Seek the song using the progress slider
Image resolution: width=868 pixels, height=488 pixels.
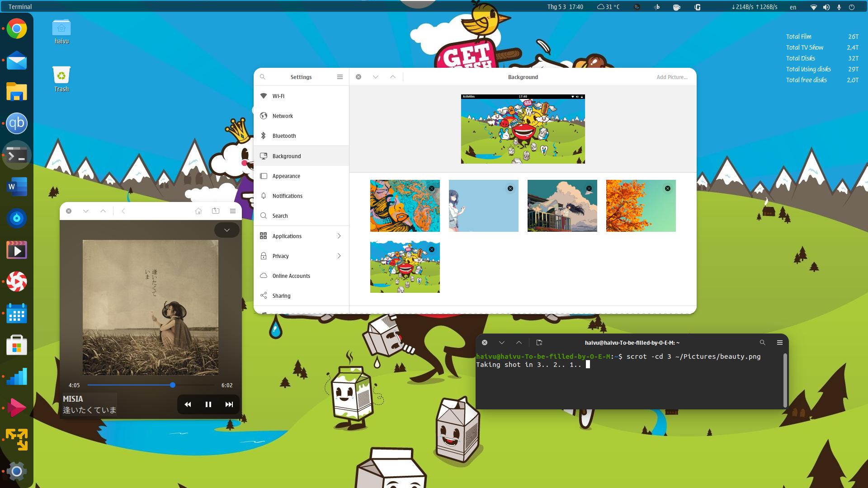(x=151, y=385)
